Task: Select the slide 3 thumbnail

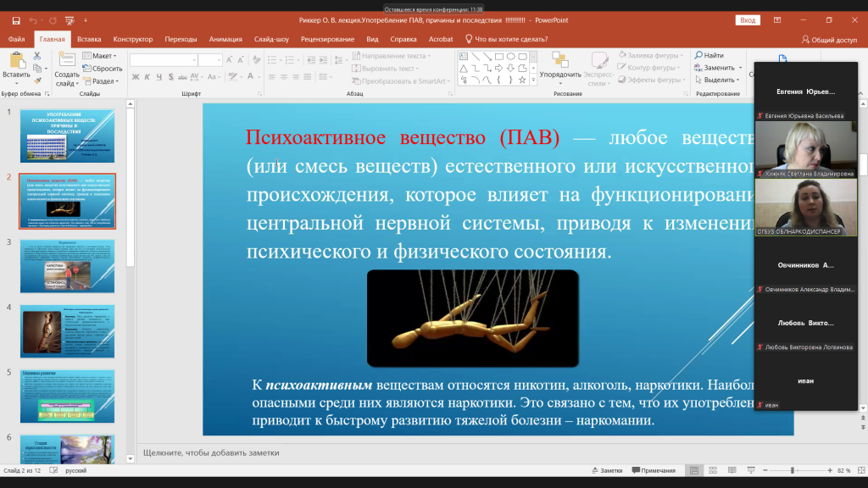Action: tap(68, 266)
